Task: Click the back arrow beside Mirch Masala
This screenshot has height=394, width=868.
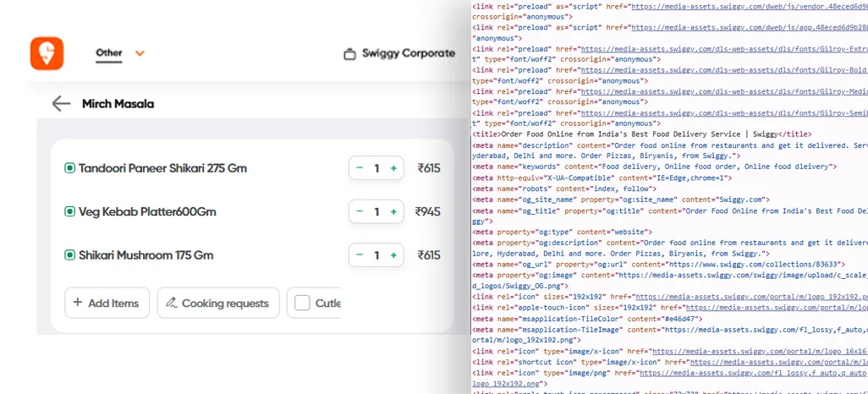Action: point(61,103)
